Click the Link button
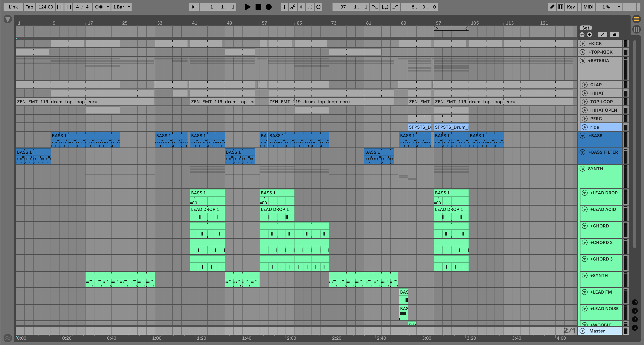This screenshot has width=644, height=345. click(x=13, y=7)
